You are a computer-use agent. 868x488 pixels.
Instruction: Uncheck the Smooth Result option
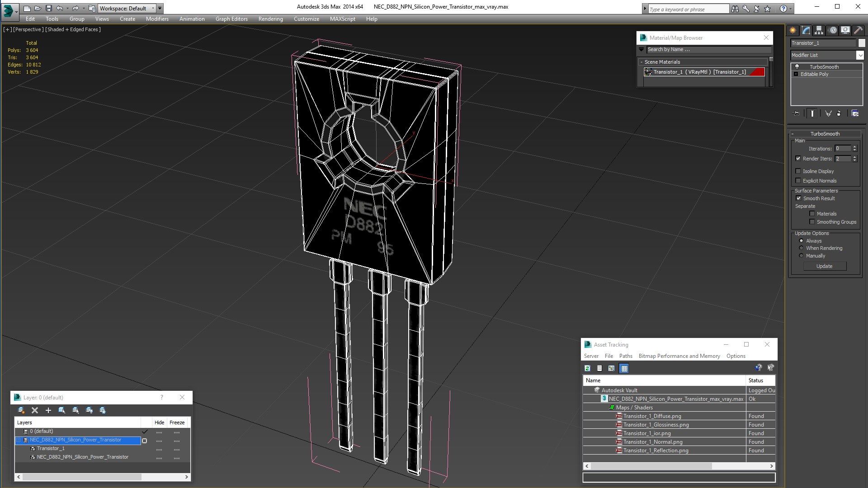tap(798, 198)
